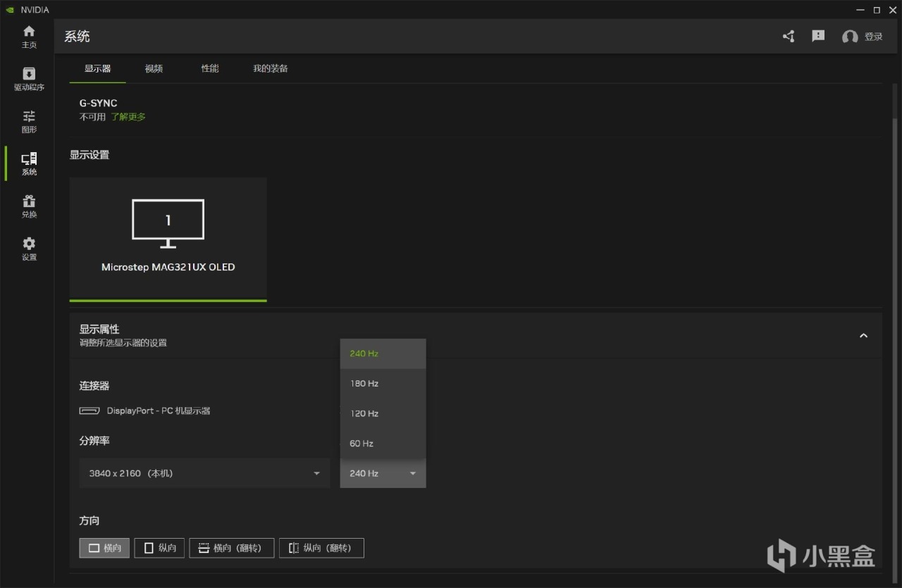Click the feedback message icon in header

[818, 36]
